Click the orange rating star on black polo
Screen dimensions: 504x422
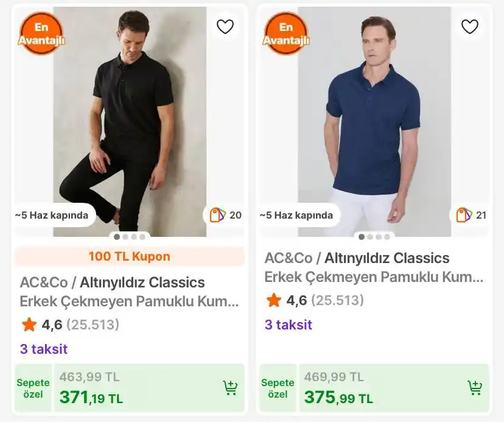29,324
